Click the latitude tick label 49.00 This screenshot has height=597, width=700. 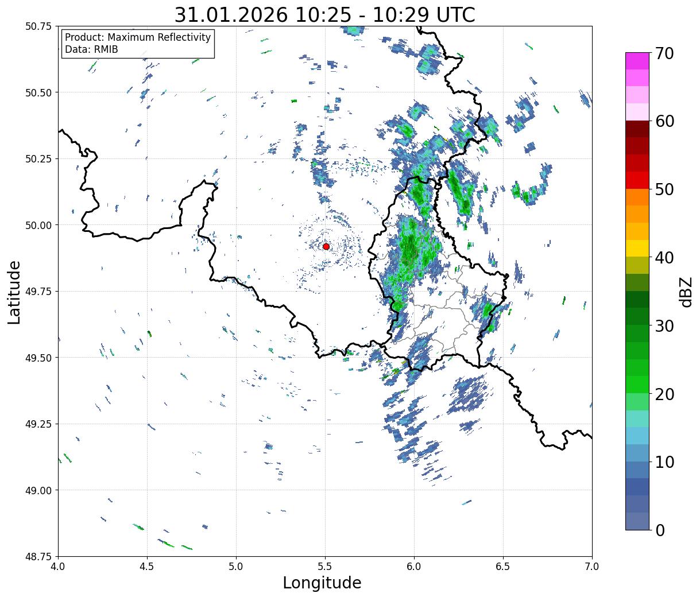pyautogui.click(x=39, y=490)
